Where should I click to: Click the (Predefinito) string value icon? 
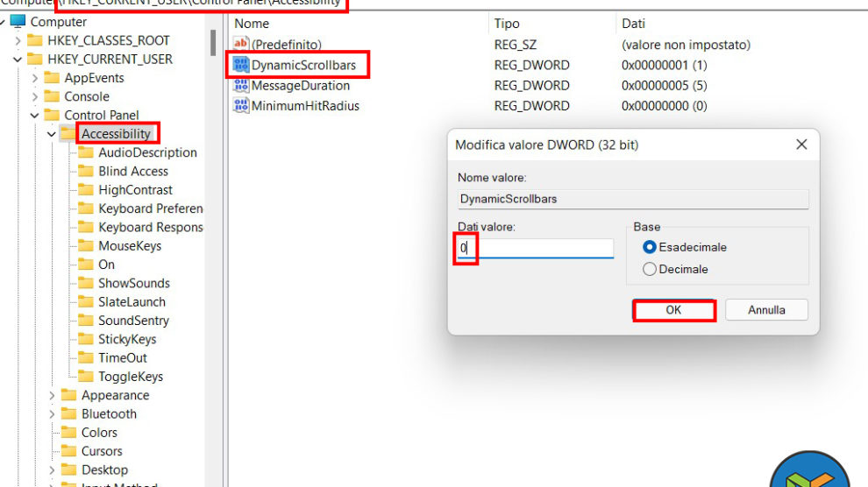241,44
